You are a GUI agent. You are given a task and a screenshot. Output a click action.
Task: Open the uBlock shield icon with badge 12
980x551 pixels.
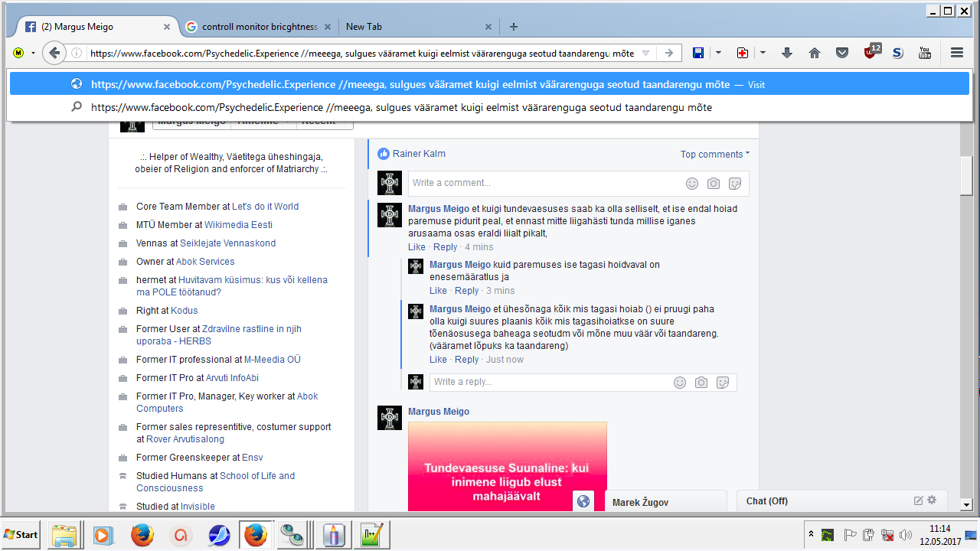(x=871, y=53)
